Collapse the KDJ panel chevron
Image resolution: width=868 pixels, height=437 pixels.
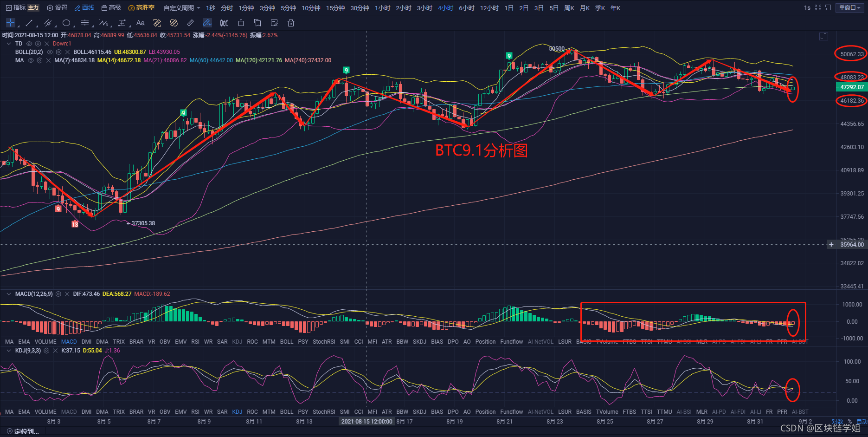pos(9,351)
